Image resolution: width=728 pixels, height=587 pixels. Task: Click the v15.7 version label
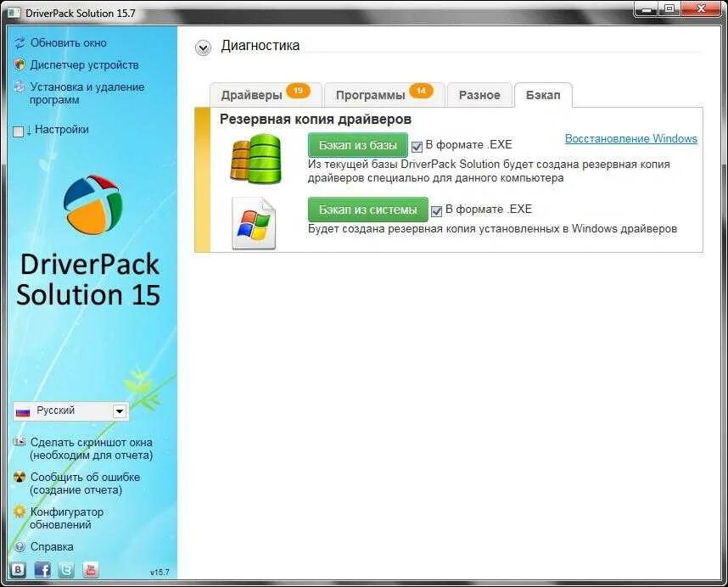coord(160,572)
